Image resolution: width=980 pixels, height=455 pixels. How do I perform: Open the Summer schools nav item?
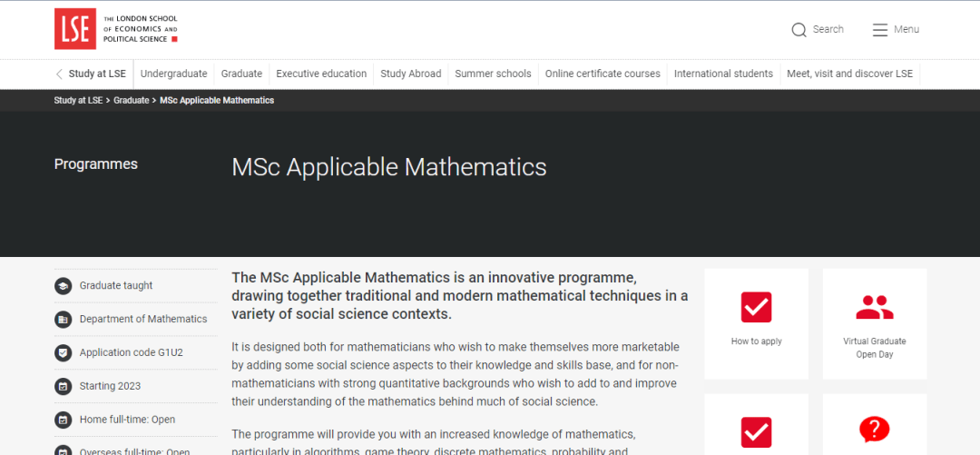pyautogui.click(x=493, y=74)
